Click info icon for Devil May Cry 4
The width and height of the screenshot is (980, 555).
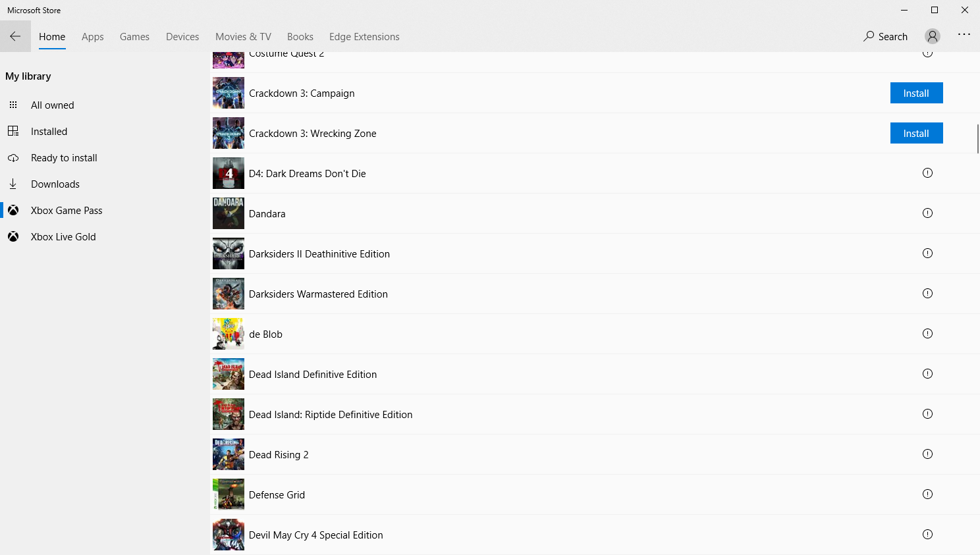coord(927,535)
